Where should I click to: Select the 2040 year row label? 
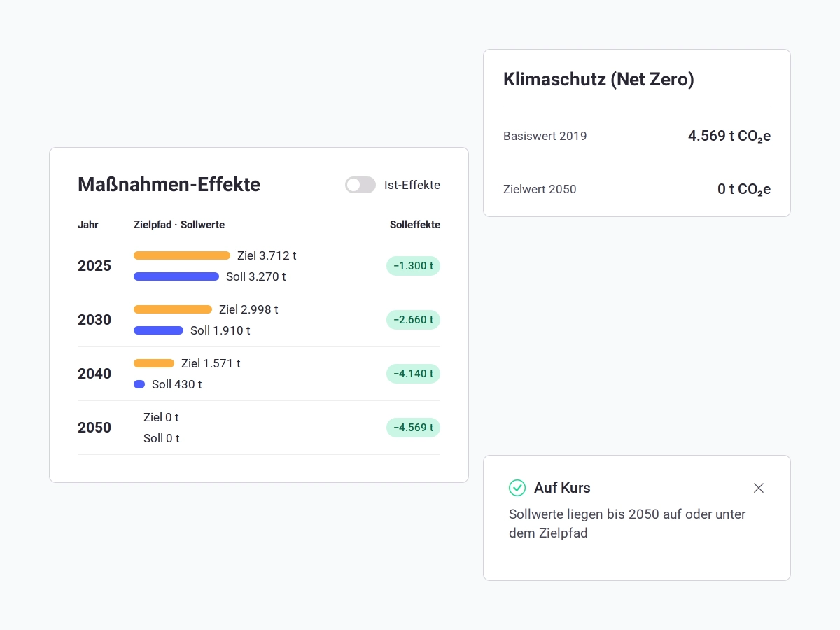click(x=94, y=374)
